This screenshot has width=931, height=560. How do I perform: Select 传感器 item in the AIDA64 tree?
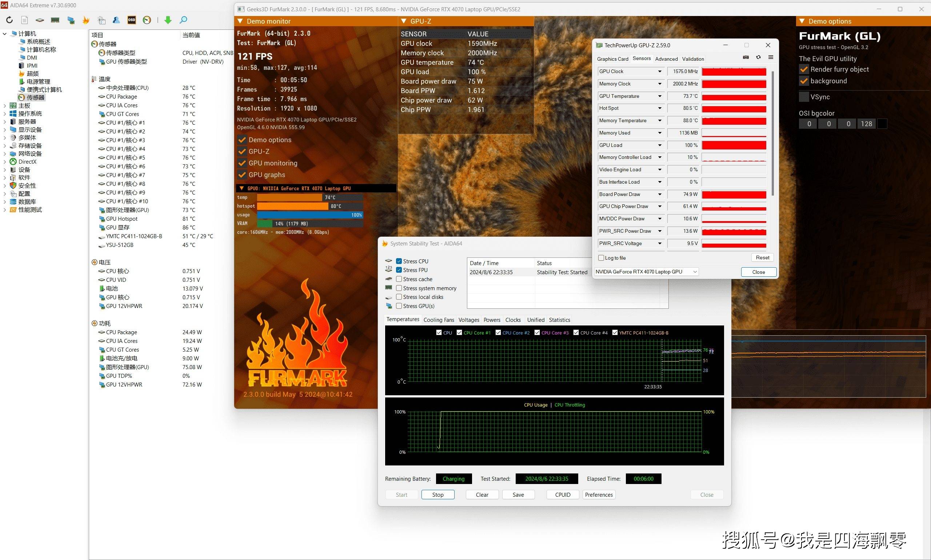coord(32,97)
